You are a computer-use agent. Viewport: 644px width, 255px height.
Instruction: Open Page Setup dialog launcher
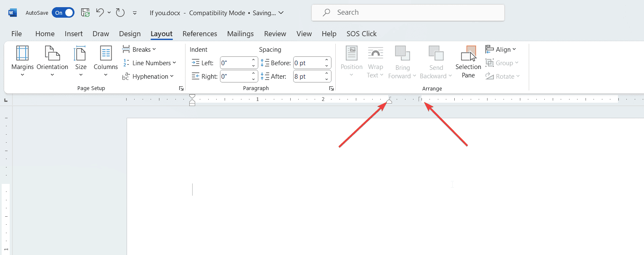pyautogui.click(x=181, y=88)
